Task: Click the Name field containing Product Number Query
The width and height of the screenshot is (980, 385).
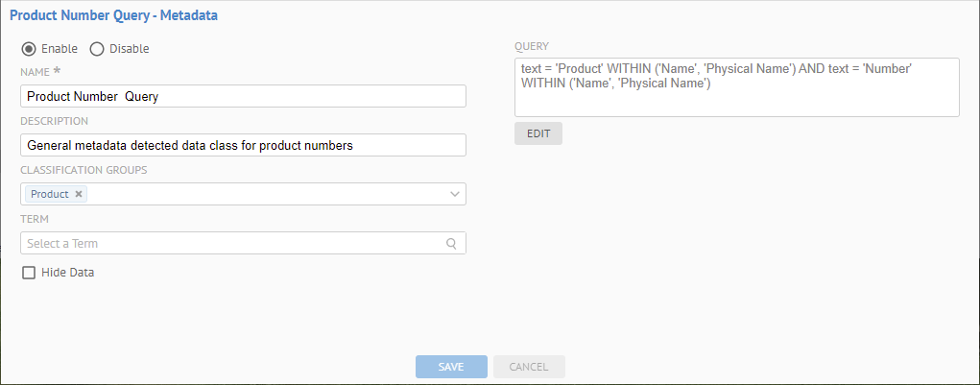Action: [242, 96]
